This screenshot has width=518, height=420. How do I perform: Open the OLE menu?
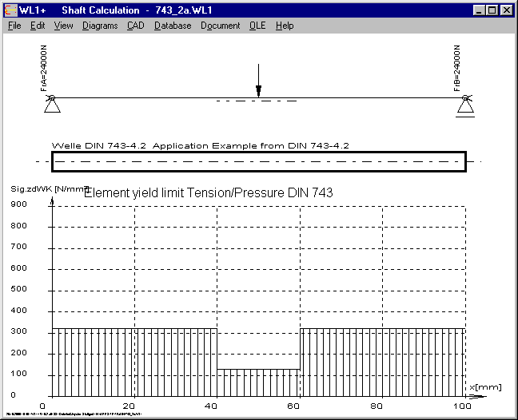[257, 26]
